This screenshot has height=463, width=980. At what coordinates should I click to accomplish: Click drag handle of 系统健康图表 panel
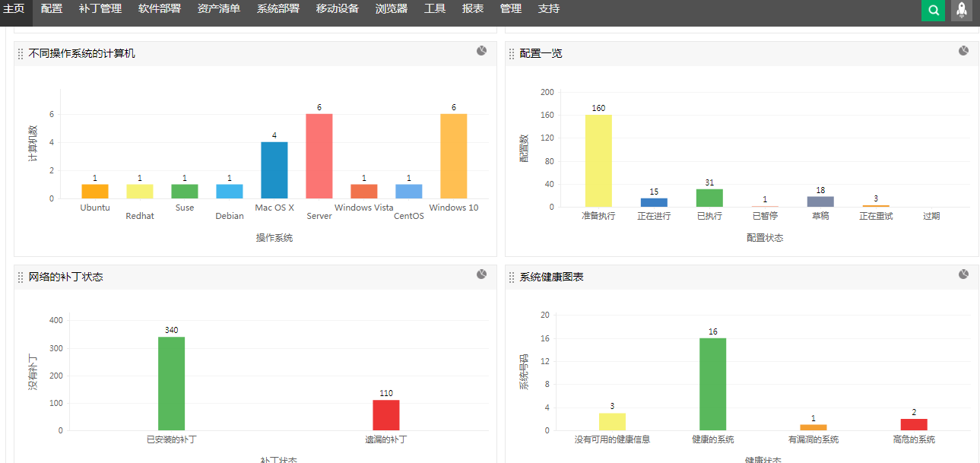[x=512, y=277]
